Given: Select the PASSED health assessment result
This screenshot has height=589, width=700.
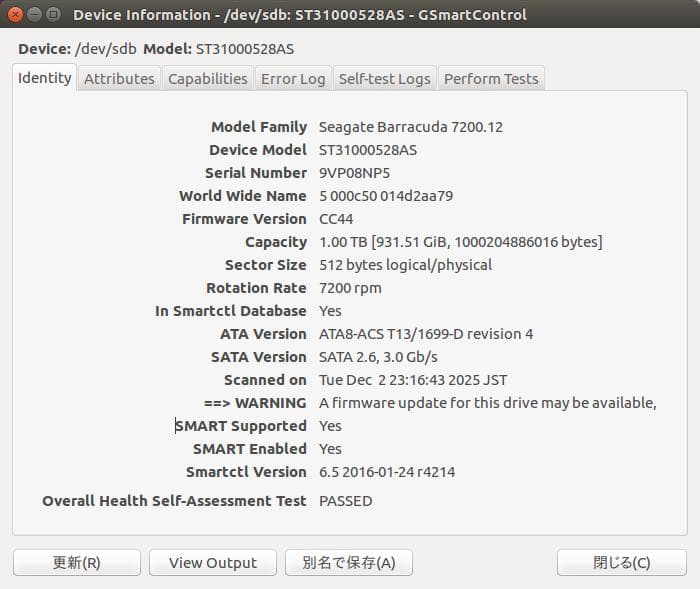Looking at the screenshot, I should [x=346, y=501].
